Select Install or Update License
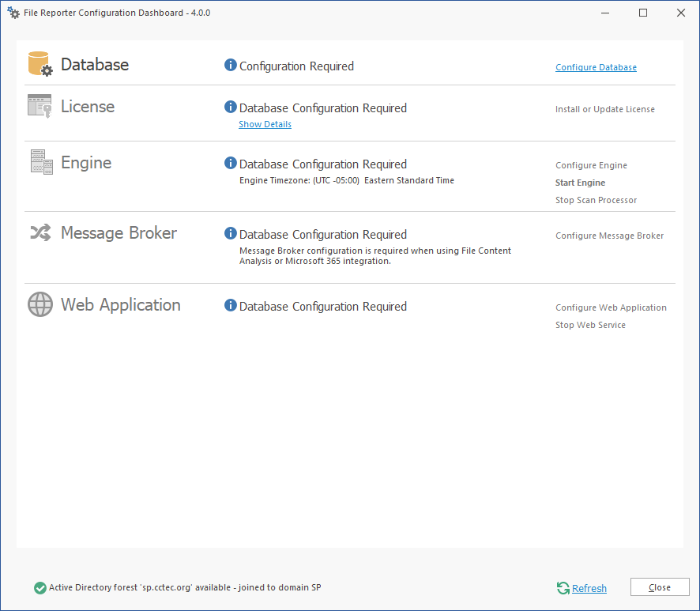The image size is (700, 611). pyautogui.click(x=604, y=109)
